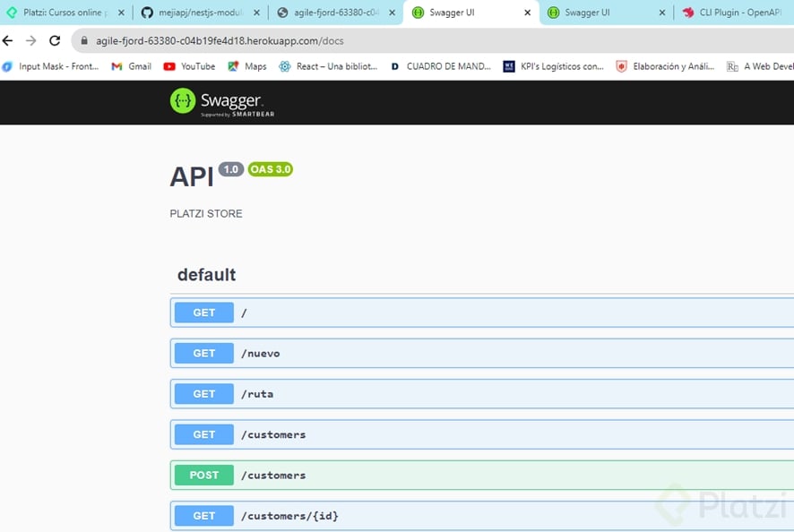This screenshot has height=532, width=794.
Task: Close the Platzi: Cursos online tab
Action: point(121,13)
